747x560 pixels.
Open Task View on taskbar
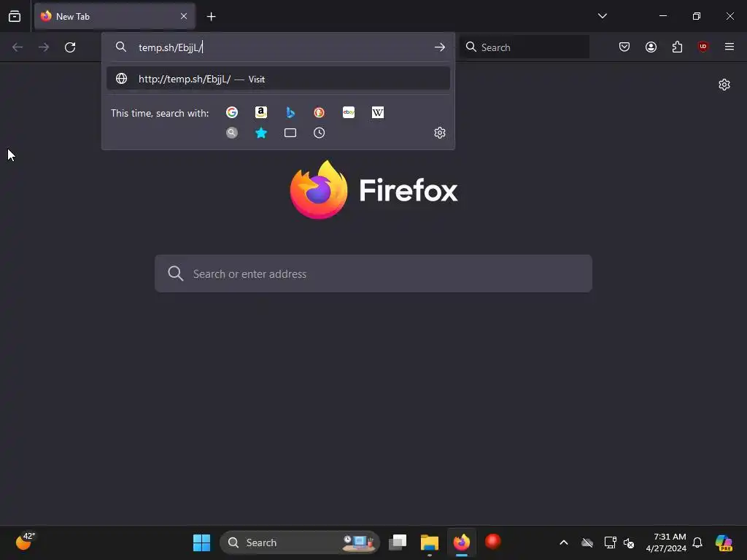tap(398, 542)
